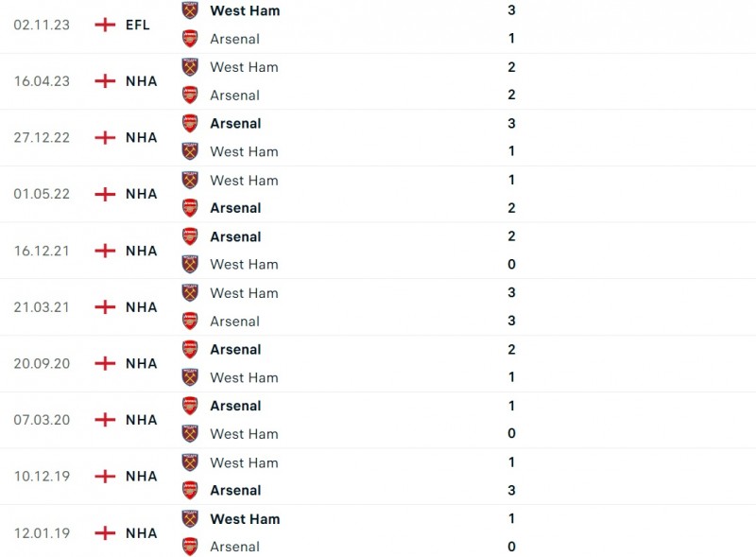
Task: Open the Arsenal team name on 16.12.21
Action: (235, 236)
